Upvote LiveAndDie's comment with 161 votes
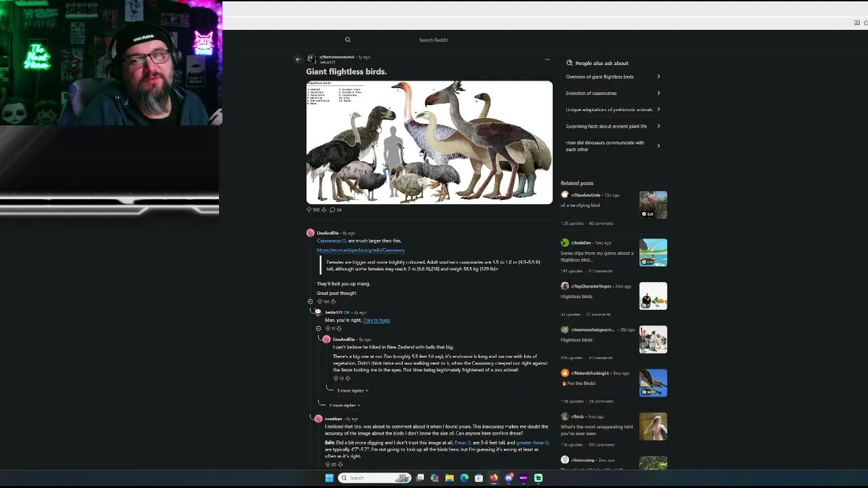This screenshot has height=488, width=868. coord(319,302)
